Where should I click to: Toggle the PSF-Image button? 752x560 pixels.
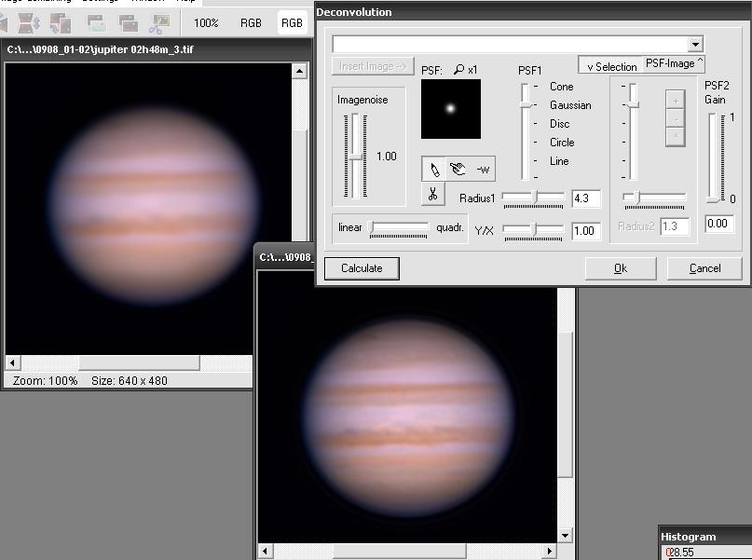[x=674, y=63]
